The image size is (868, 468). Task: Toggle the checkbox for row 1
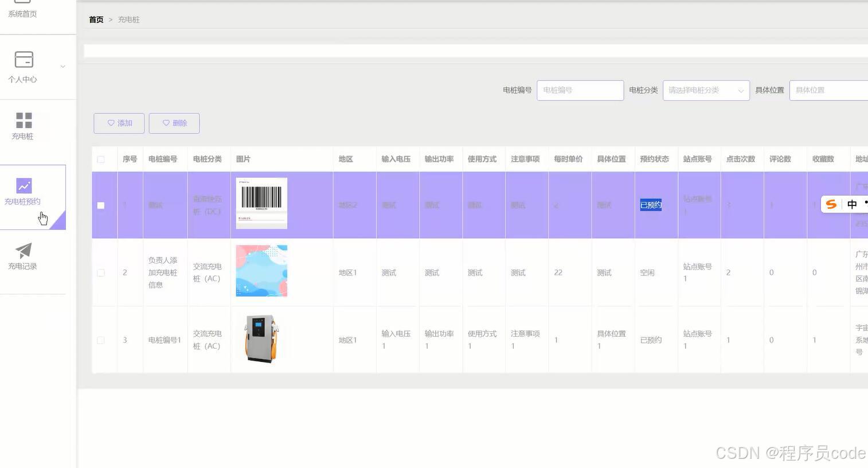(101, 205)
